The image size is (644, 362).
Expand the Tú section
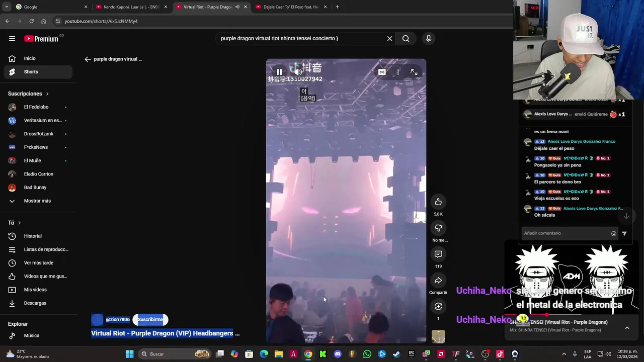click(x=15, y=223)
